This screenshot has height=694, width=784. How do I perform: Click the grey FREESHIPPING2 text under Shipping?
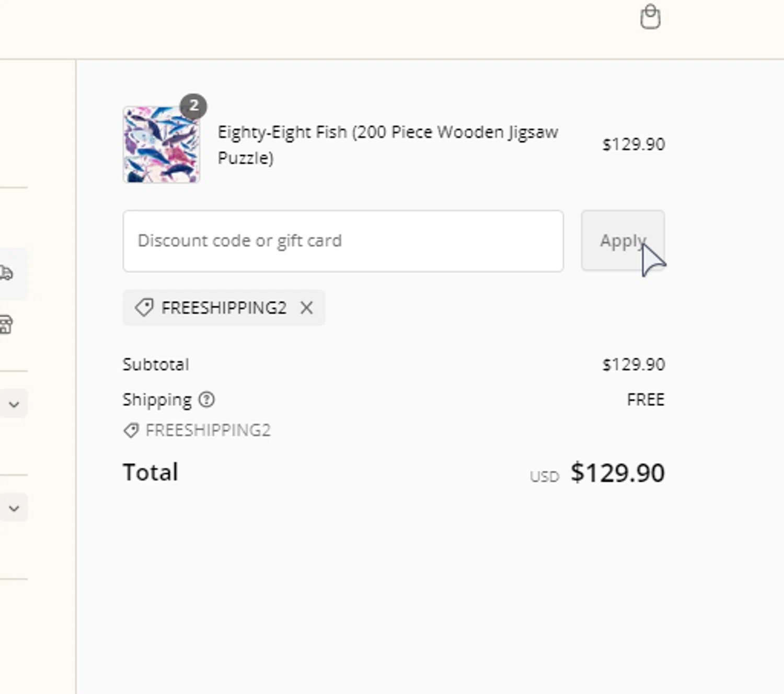[208, 430]
